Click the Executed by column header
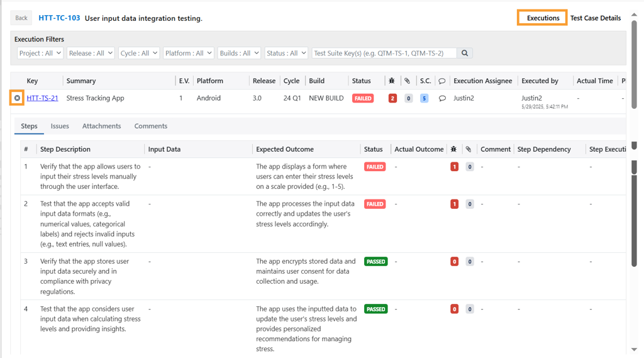 click(x=540, y=81)
